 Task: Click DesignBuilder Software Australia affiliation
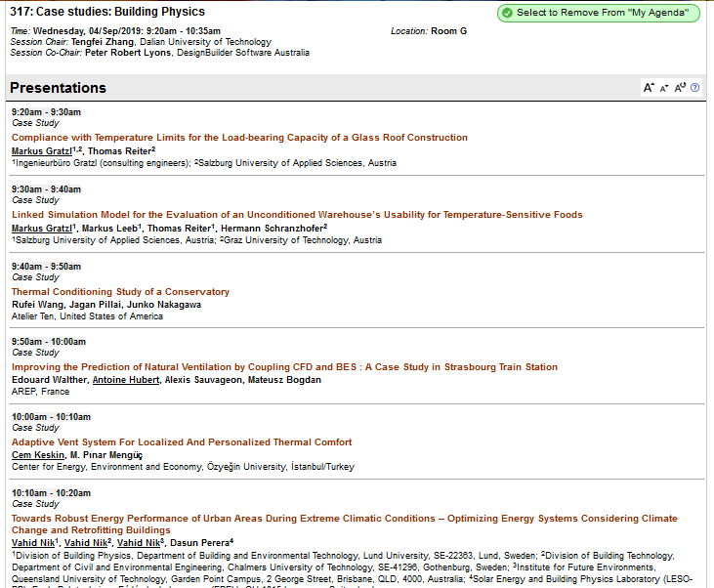[x=243, y=53]
